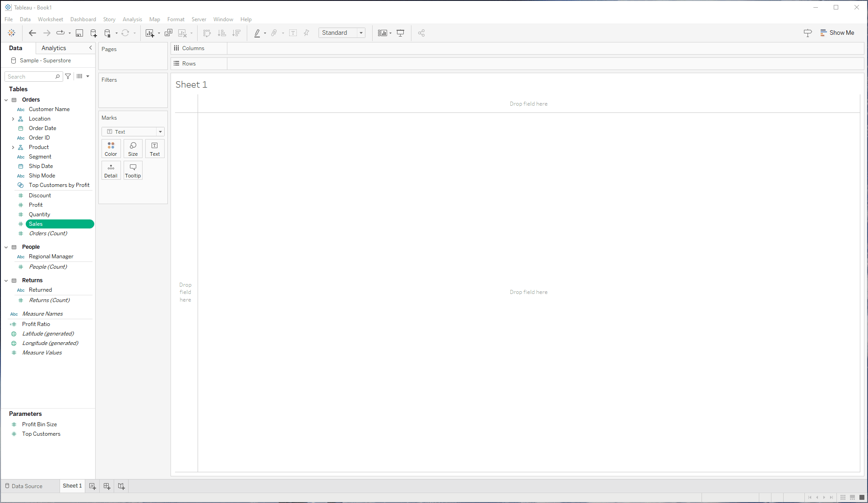
Task: Click the Save workbook icon
Action: click(x=79, y=33)
